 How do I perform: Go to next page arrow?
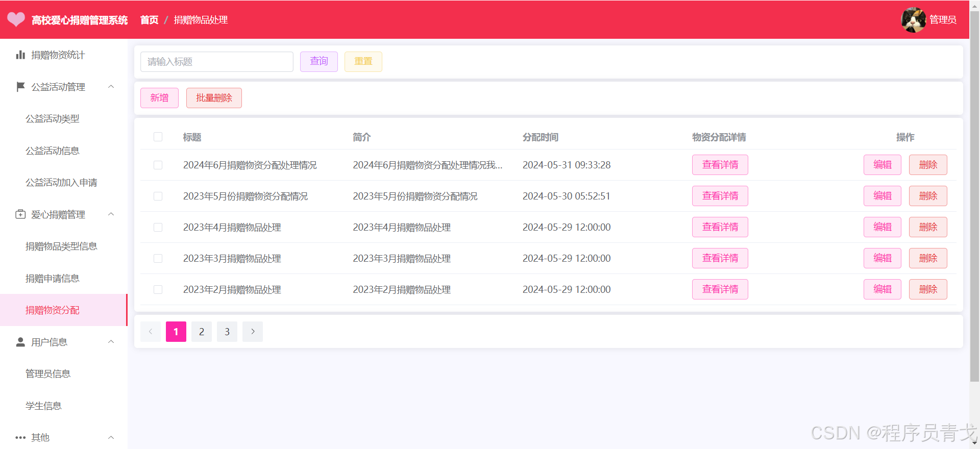[253, 332]
